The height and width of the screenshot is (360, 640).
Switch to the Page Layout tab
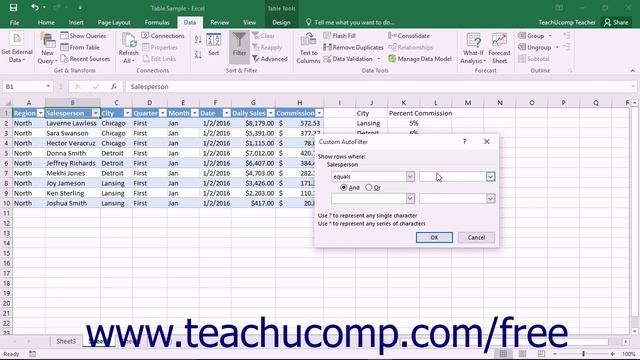pos(114,22)
